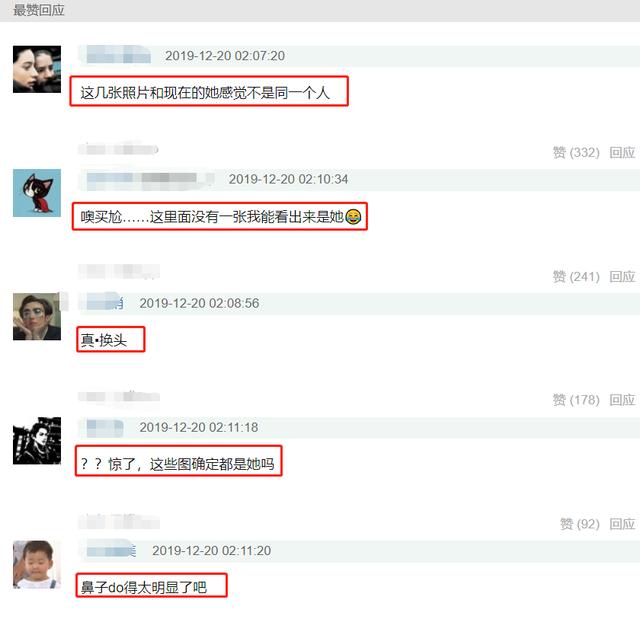This screenshot has height=619, width=640.
Task: Open avatar of commenter posting 真·换头
Action: [x=37, y=317]
